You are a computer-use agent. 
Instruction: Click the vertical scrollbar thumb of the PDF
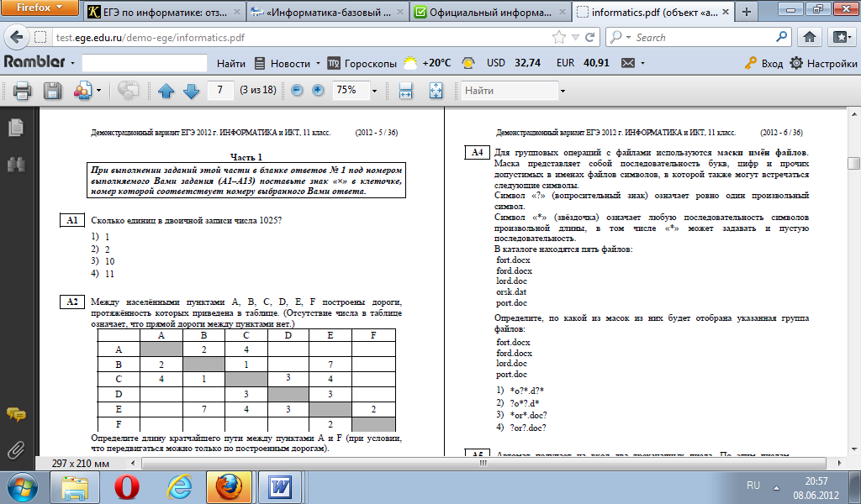[x=853, y=164]
